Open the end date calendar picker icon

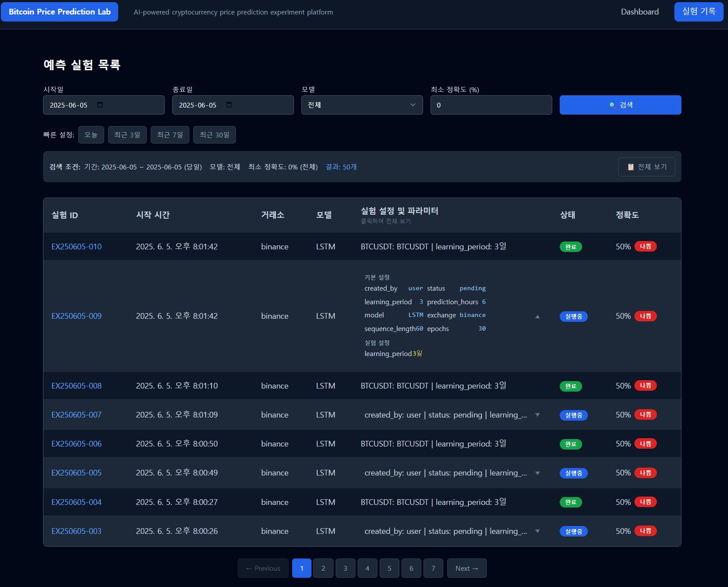(229, 105)
